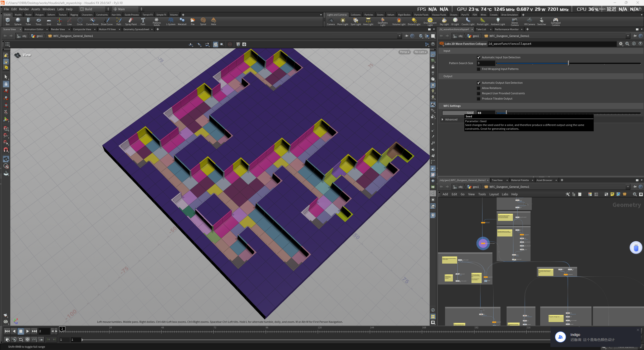This screenshot has width=644, height=350.
Task: Enable Allow Rotations checkbox
Action: click(x=478, y=88)
